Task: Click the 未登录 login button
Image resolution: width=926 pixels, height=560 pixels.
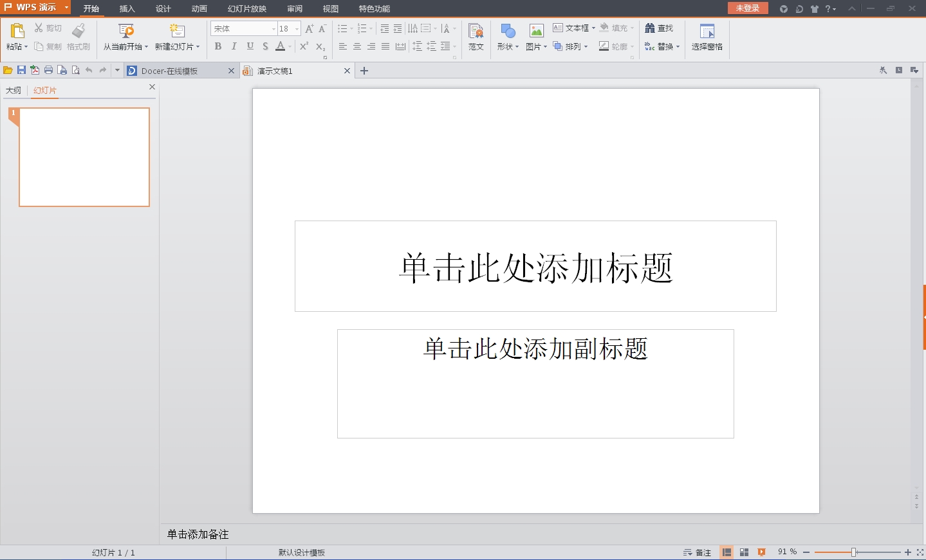Action: (x=747, y=8)
